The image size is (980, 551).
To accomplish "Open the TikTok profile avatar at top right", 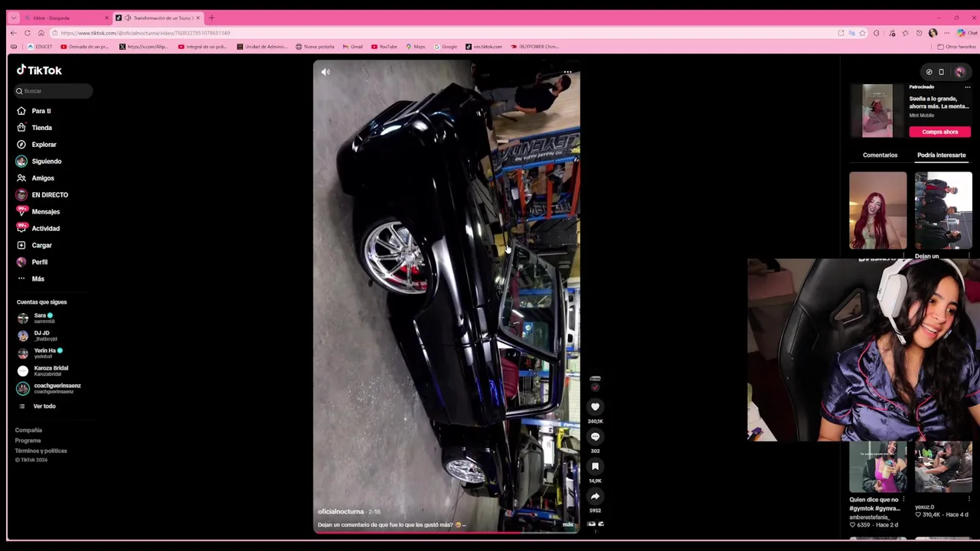I will point(960,72).
